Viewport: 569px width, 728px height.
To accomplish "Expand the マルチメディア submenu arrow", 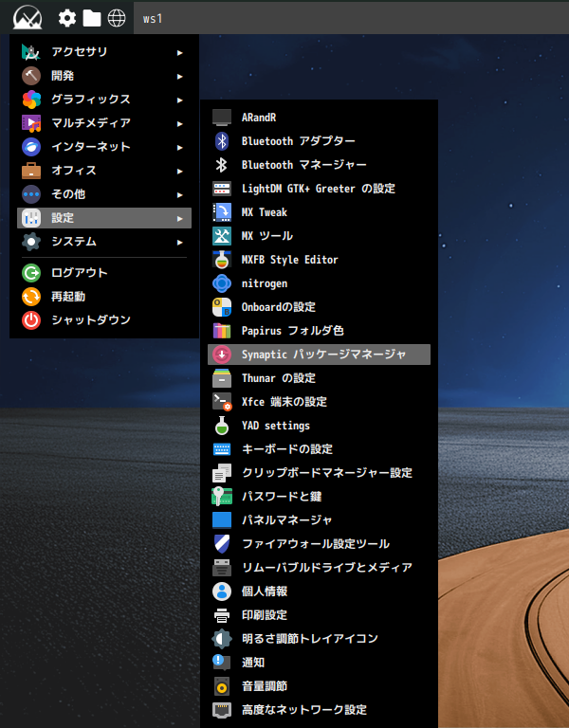I will click(180, 123).
